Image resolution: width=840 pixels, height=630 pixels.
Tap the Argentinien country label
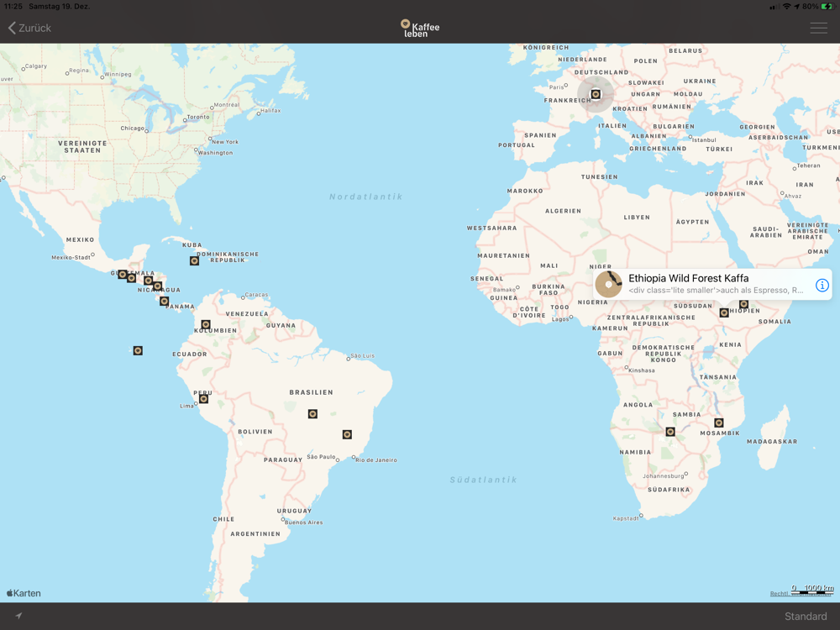tap(255, 533)
